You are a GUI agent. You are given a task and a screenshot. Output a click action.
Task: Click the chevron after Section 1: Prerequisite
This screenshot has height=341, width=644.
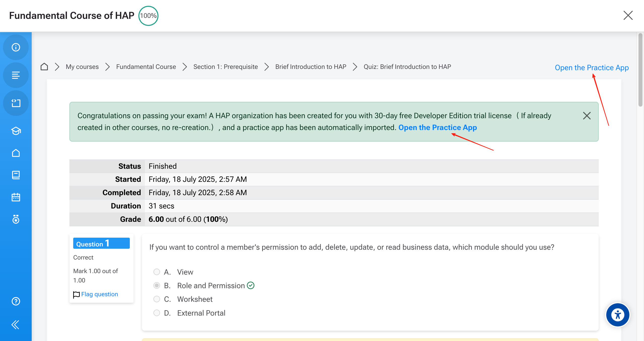267,67
